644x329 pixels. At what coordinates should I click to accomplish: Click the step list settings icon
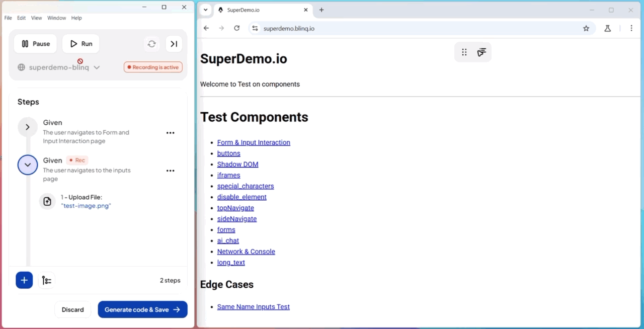click(x=46, y=280)
